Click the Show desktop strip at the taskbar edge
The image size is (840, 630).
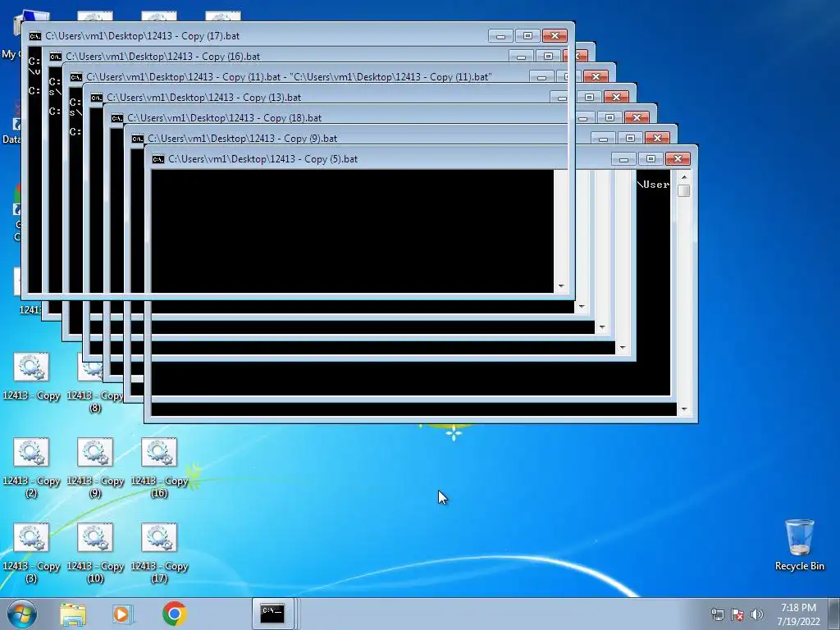click(834, 614)
